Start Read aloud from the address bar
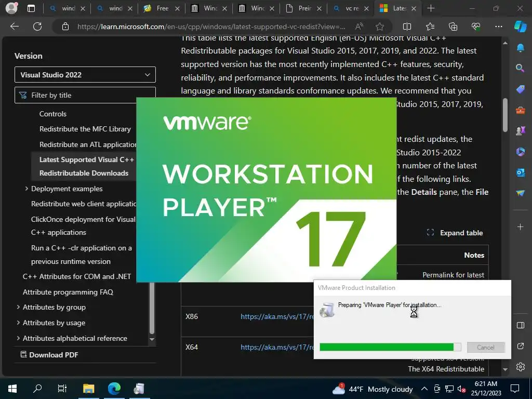This screenshot has width=532, height=399. click(x=359, y=26)
